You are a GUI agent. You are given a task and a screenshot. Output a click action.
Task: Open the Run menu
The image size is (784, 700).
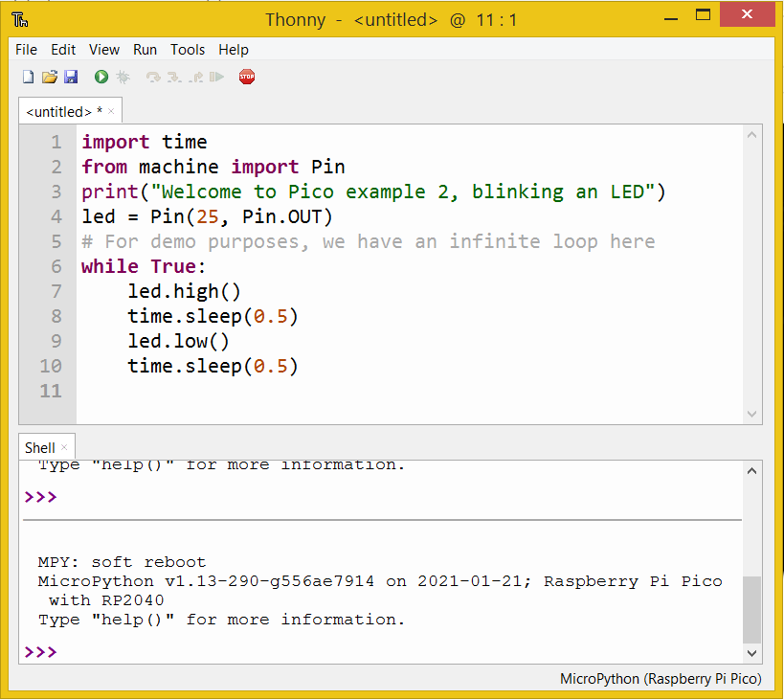[145, 50]
